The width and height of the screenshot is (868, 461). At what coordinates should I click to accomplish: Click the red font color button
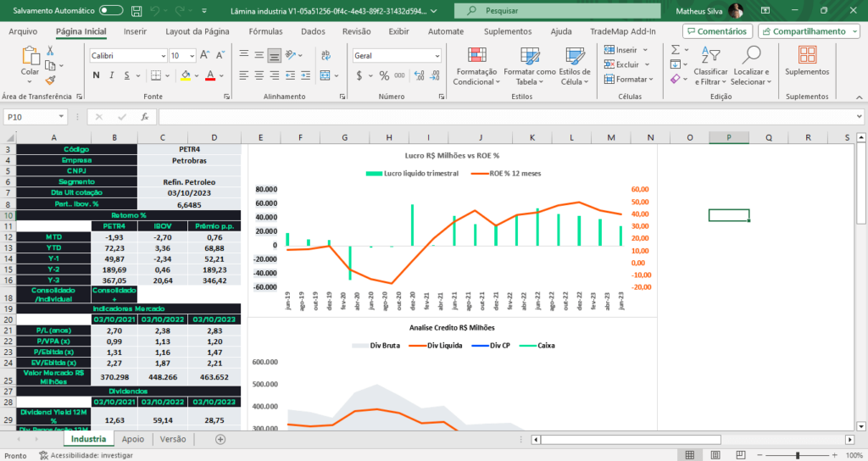tap(210, 75)
